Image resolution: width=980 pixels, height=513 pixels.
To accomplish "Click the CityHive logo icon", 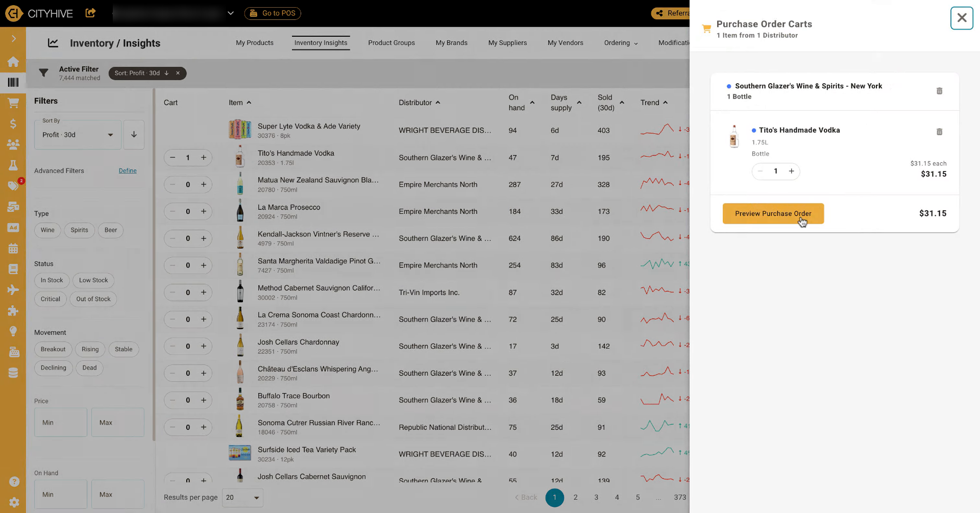I will [14, 13].
